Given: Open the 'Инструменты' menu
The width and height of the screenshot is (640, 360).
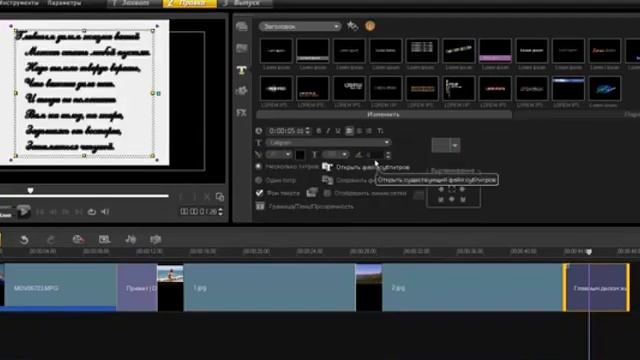Looking at the screenshot, I should (19, 3).
